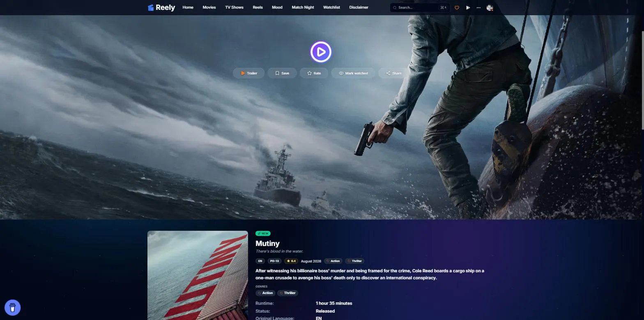Click the Thriller chip under Genres
Screen dimensions: 644x320
click(287, 293)
